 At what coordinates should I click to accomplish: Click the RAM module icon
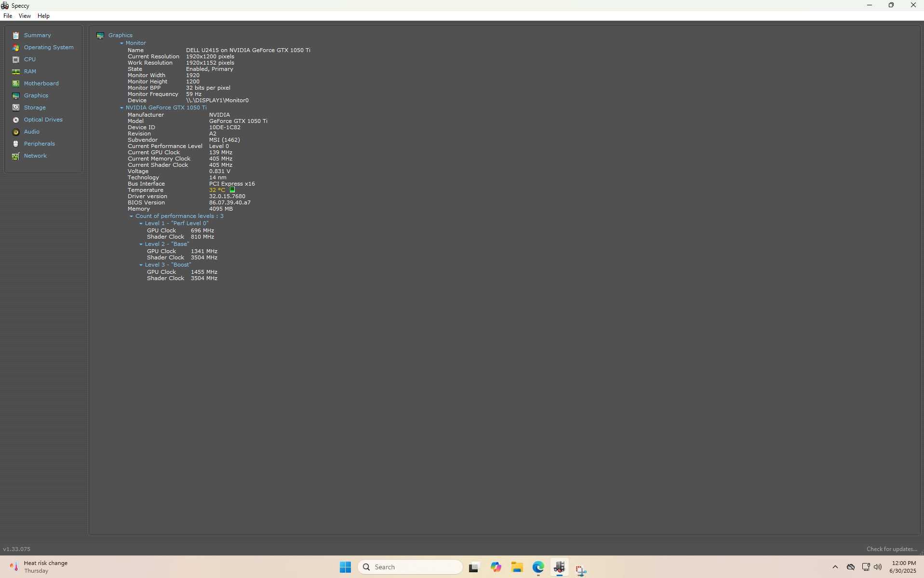(x=16, y=71)
